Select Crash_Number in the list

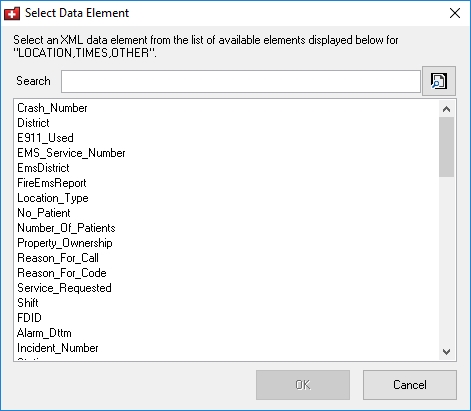(52, 108)
